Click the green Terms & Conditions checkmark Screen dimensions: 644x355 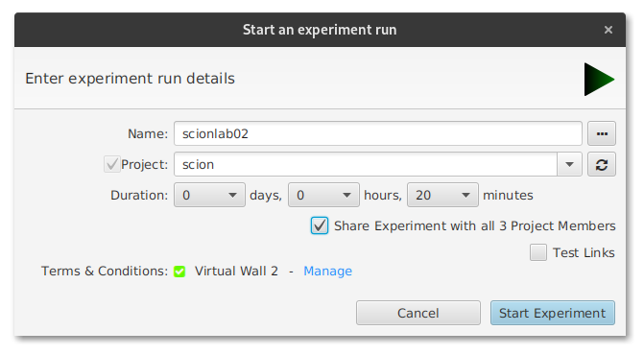click(179, 272)
